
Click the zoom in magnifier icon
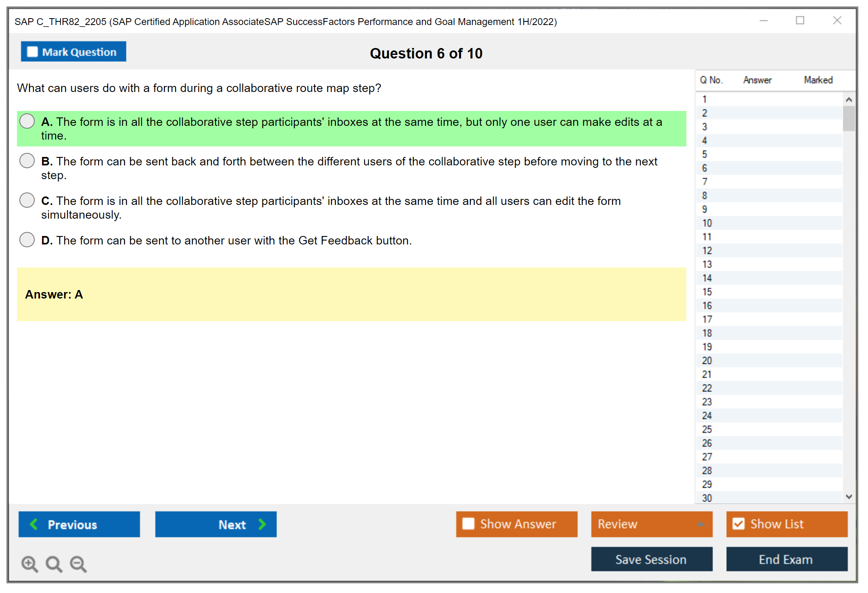[29, 564]
